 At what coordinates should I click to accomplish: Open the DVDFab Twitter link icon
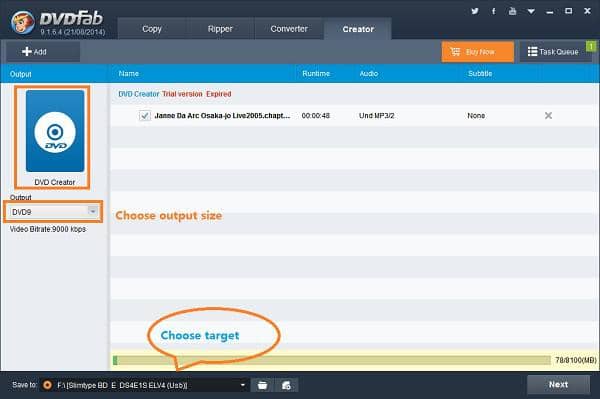point(474,11)
